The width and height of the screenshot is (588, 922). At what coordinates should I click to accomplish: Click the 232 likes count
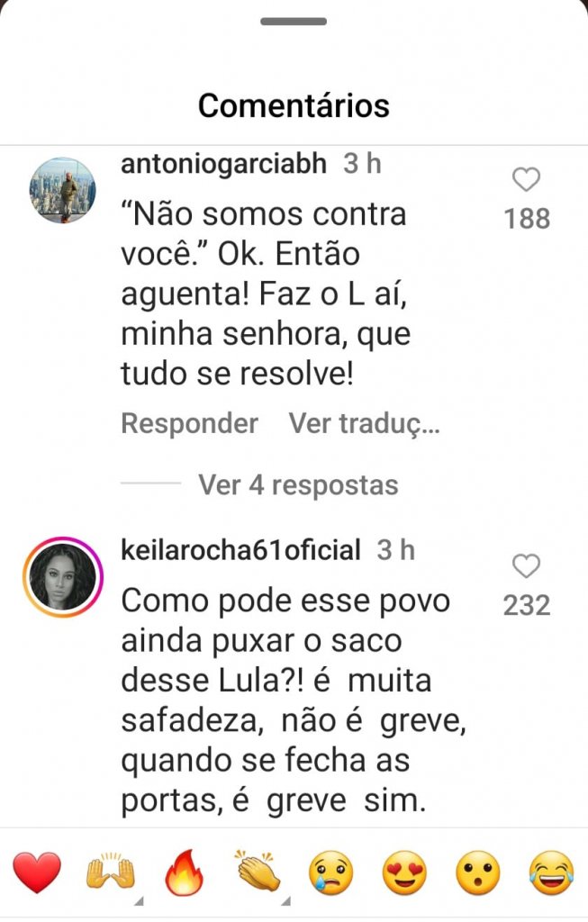(x=527, y=606)
